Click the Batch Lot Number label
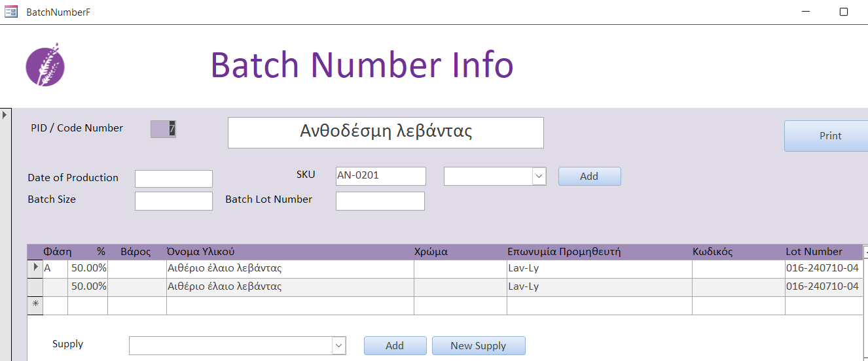Viewport: 868px width, 361px height. 268,199
